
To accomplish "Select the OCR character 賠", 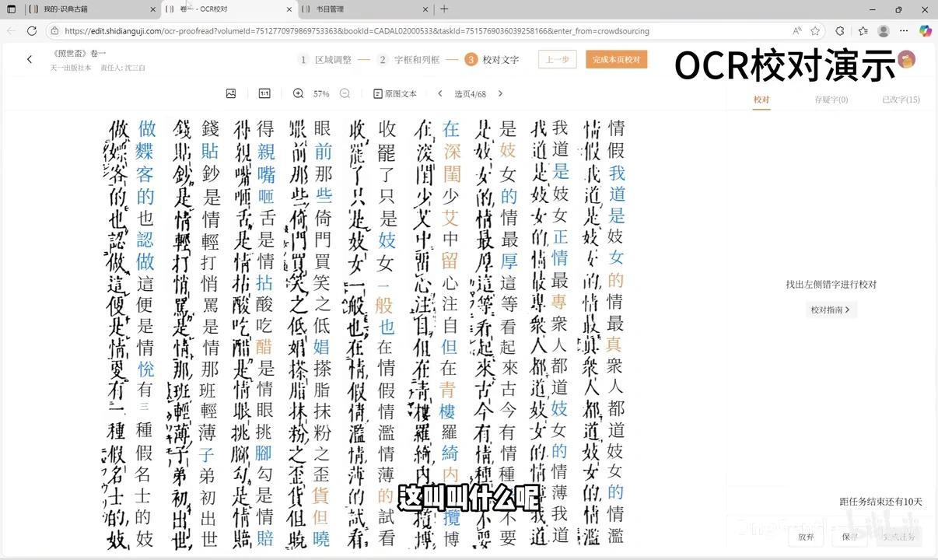I will tap(265, 538).
